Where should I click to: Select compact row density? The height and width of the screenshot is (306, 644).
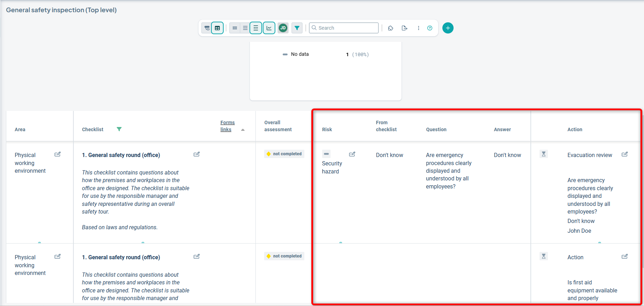tap(235, 28)
